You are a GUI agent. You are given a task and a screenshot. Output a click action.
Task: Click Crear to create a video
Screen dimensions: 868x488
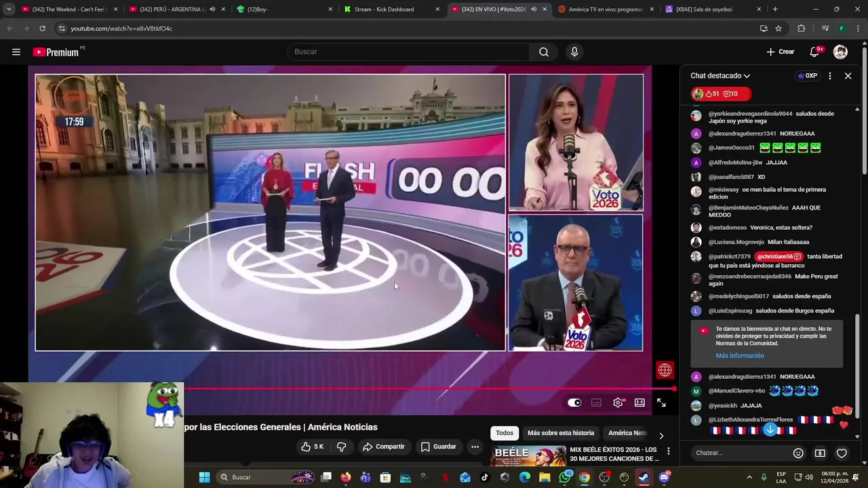[x=781, y=52]
